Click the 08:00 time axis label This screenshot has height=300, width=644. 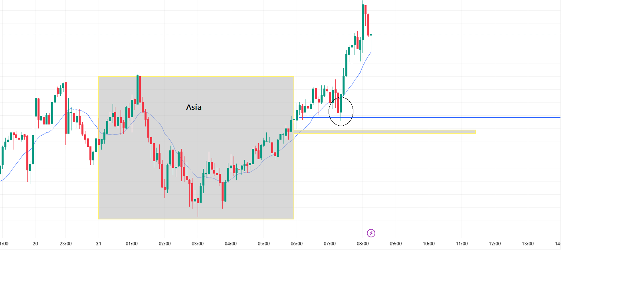(363, 244)
